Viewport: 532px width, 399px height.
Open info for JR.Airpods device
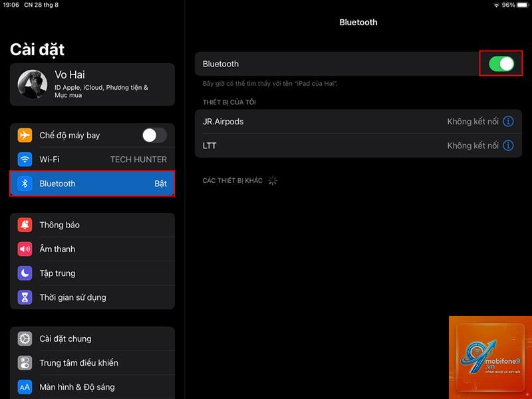(x=508, y=121)
